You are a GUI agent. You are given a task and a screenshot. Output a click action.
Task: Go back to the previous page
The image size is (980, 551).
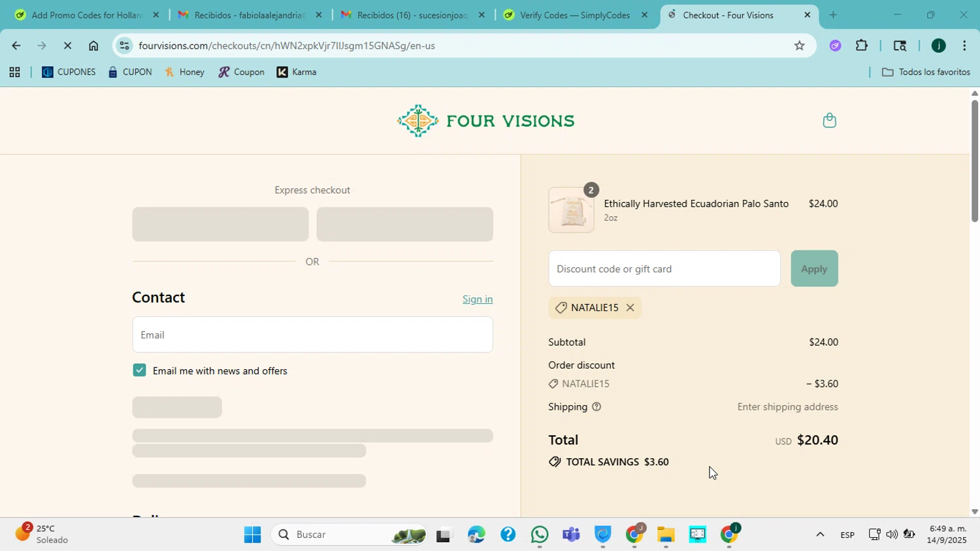tap(16, 46)
